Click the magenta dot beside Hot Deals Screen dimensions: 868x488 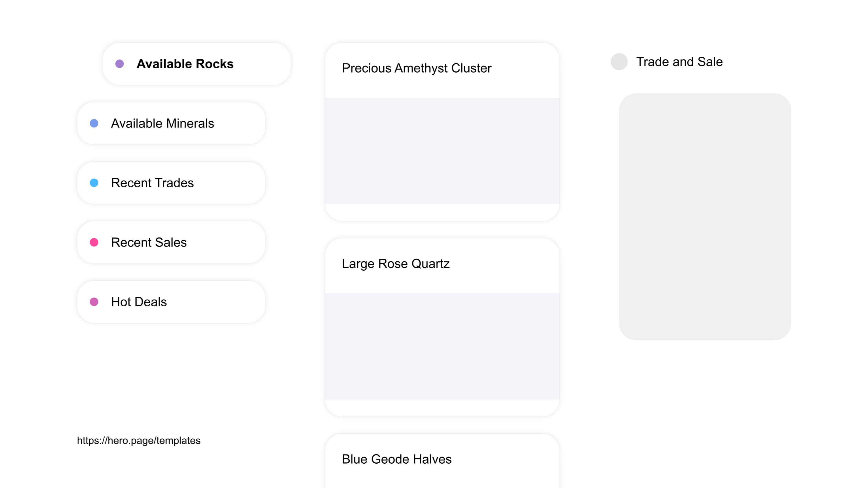pyautogui.click(x=94, y=302)
